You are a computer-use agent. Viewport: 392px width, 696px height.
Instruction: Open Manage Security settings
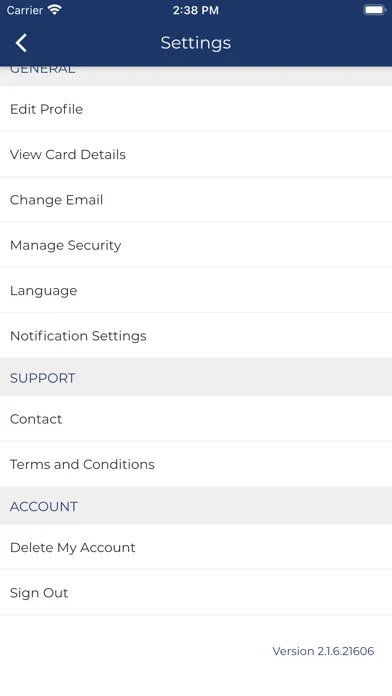[x=196, y=245]
